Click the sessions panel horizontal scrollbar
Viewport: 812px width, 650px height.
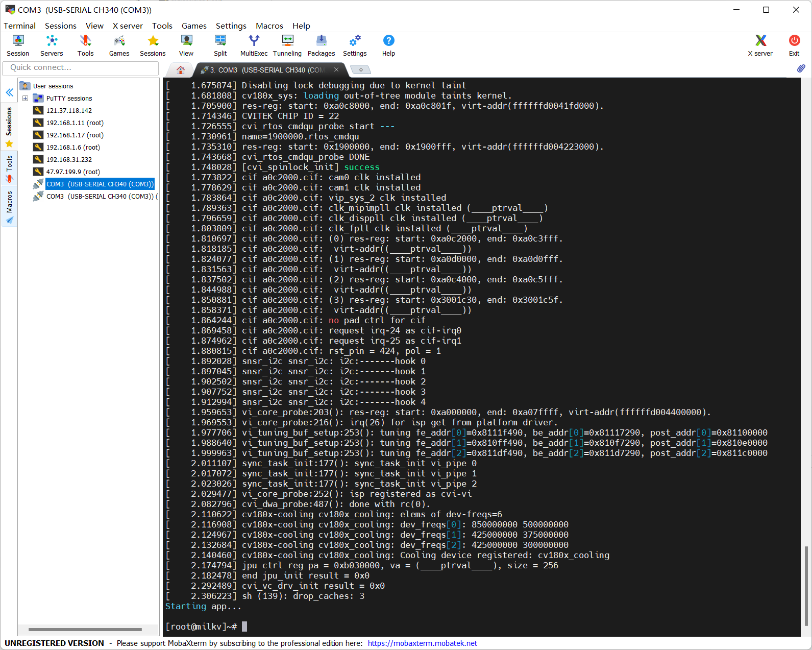pos(85,630)
